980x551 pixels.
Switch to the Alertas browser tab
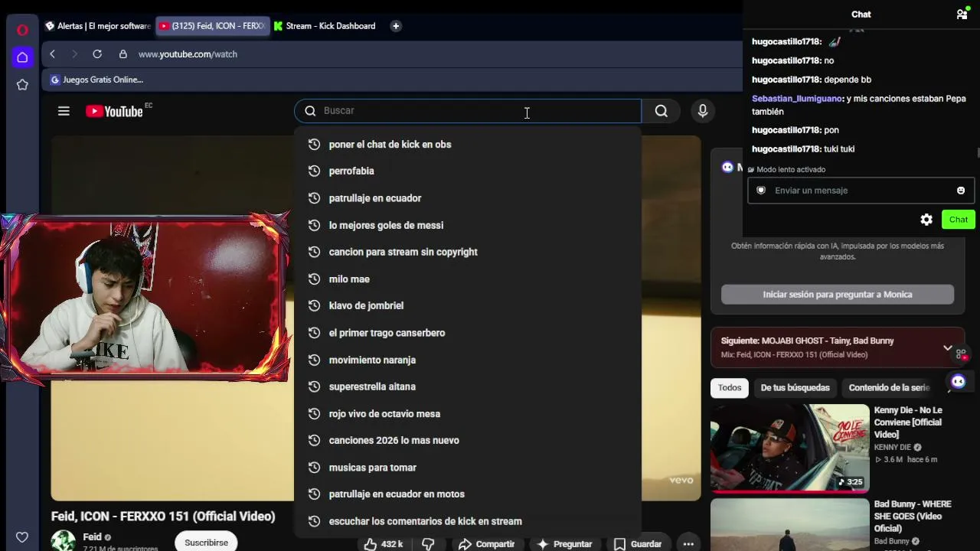[x=98, y=26]
